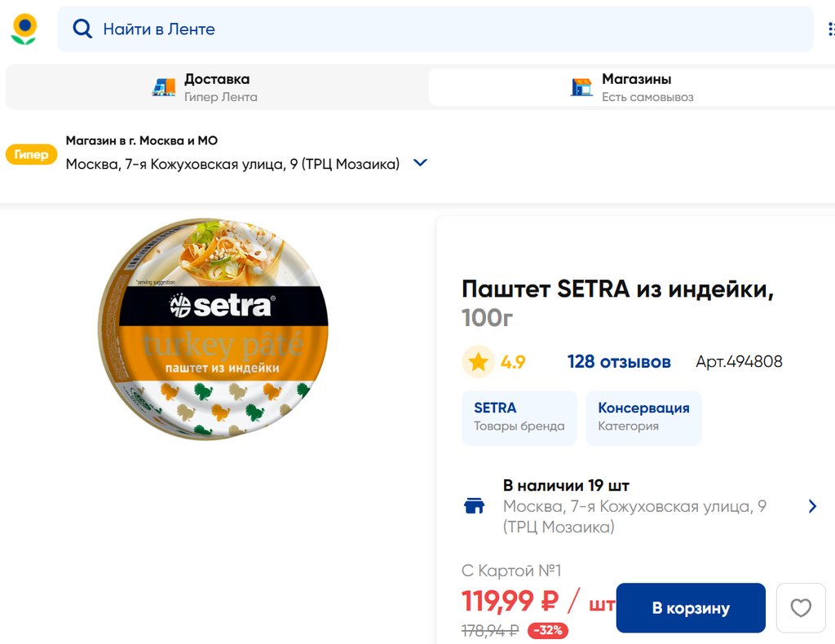Click the magnifying glass search icon
Screen dimensions: 835x644
82,29
